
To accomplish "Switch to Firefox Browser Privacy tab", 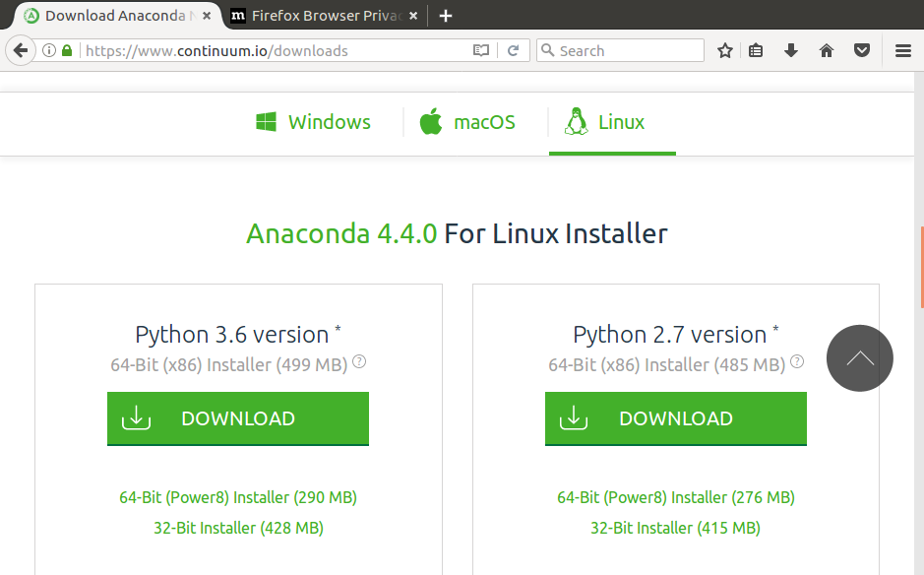I will point(326,16).
